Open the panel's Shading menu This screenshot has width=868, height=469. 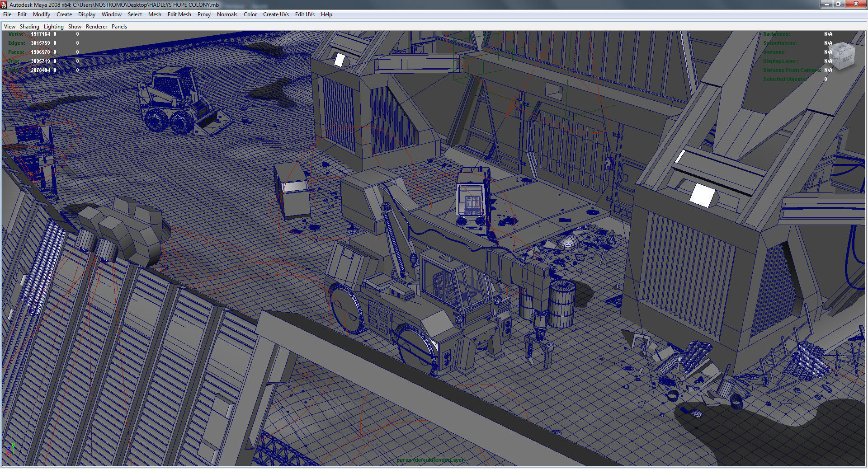click(x=29, y=27)
